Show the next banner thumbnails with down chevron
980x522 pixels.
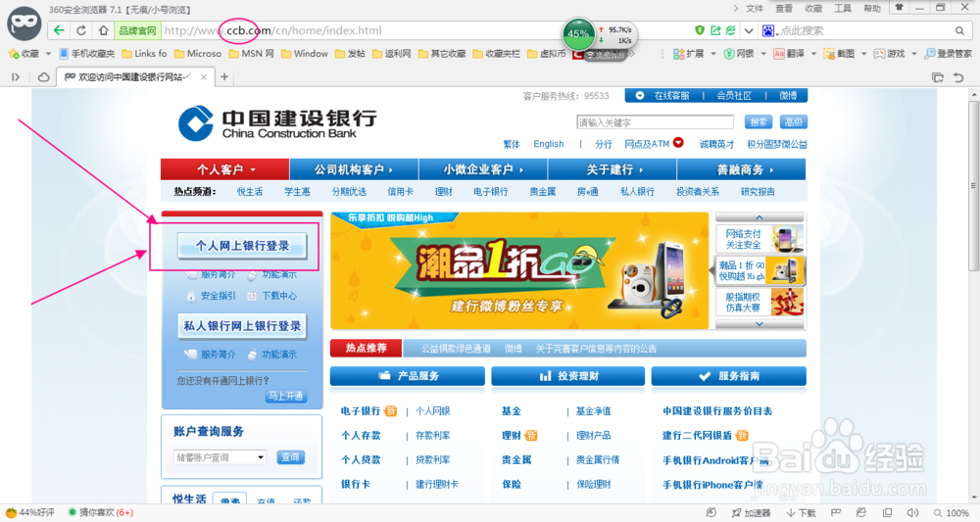759,324
